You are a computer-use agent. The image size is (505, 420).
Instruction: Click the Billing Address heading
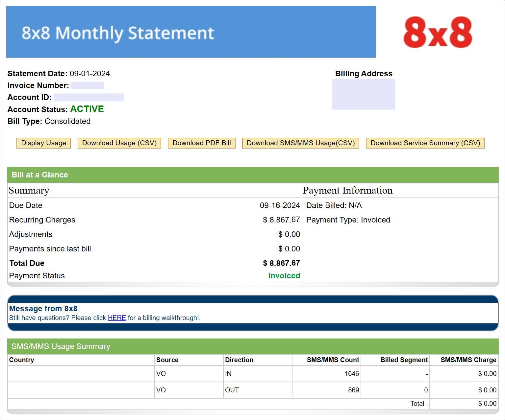364,74
